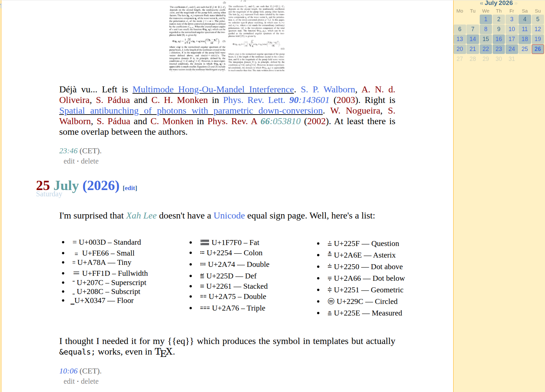Click the 'U+2A76 – Triple' list entry
Image resolution: width=545 pixels, height=392 pixels.
click(233, 308)
